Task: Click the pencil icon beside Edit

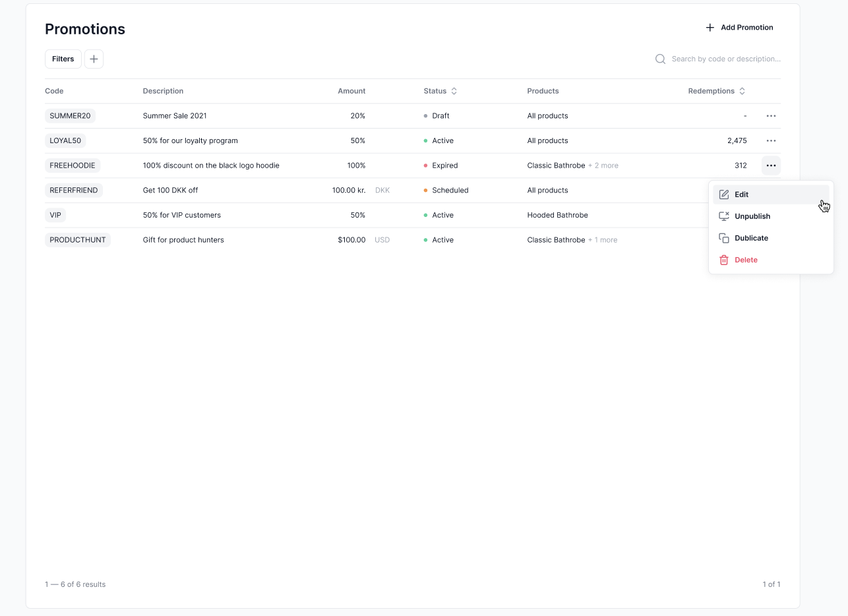Action: [724, 195]
